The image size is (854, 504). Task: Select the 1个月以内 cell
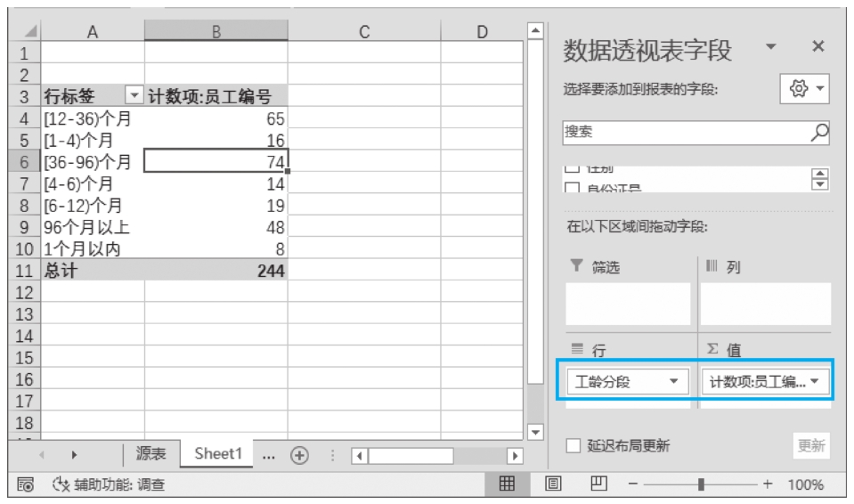coord(93,248)
